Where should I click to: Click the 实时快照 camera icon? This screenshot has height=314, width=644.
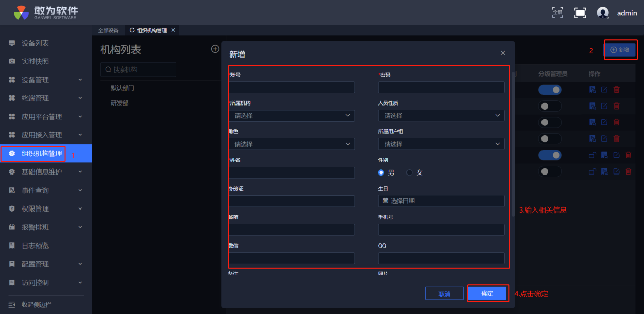12,61
